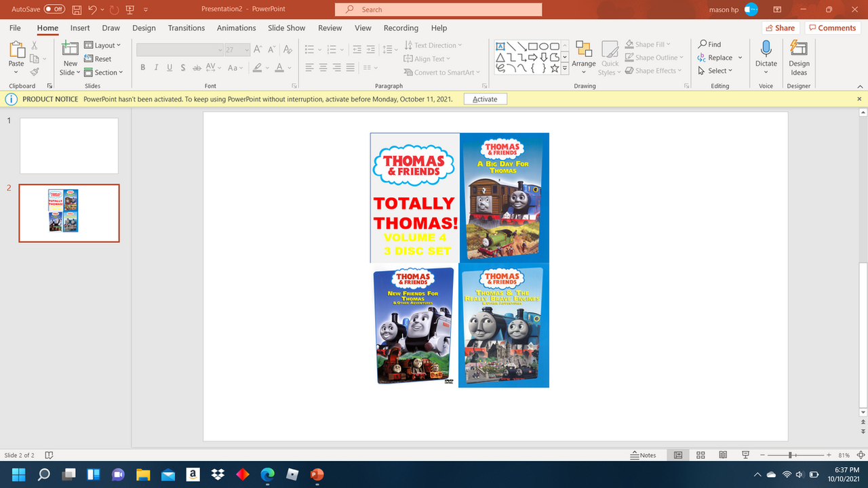
Task: Switch to Slide Sorter view icon
Action: pos(701,455)
